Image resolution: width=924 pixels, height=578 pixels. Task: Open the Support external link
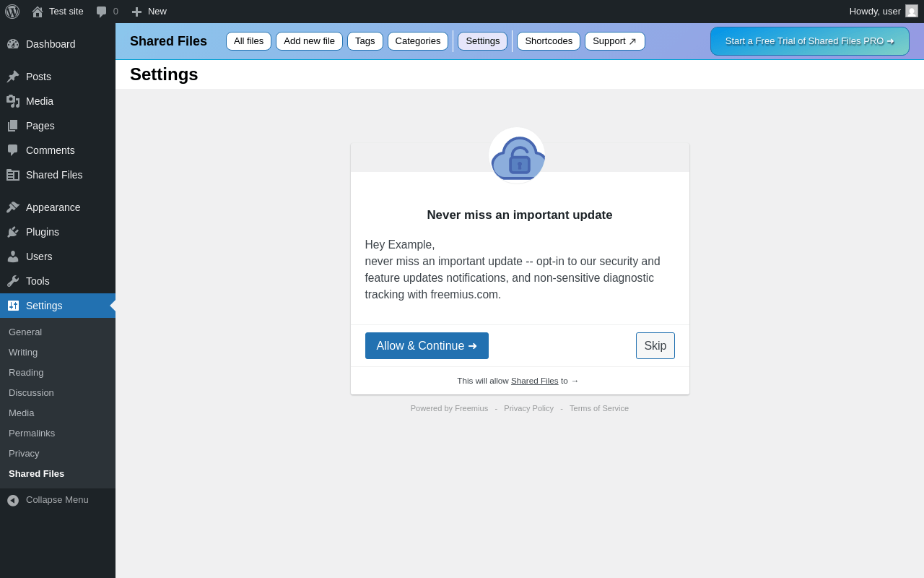coord(615,41)
